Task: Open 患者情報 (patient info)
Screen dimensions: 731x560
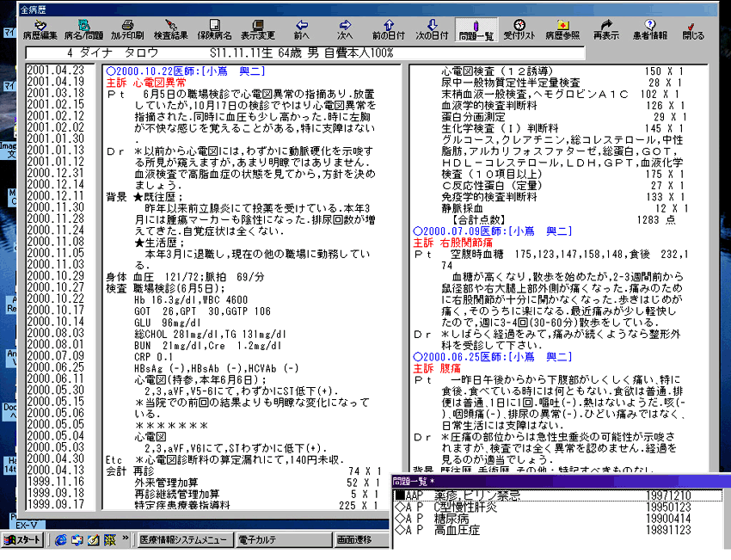Action: tap(650, 30)
